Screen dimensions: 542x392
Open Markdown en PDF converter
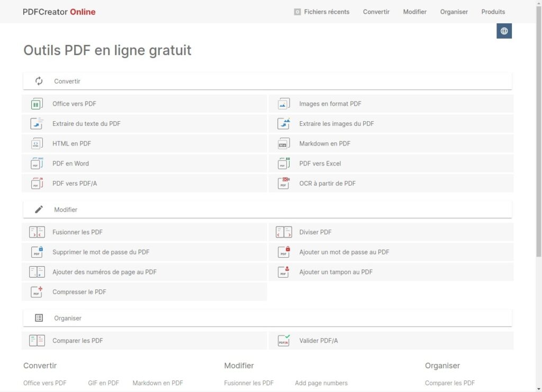point(391,144)
